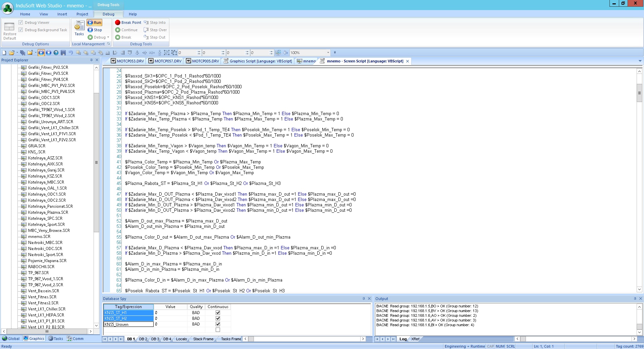This screenshot has height=349, width=644.
Task: Close the mnemo Screen Script tab
Action: click(x=408, y=61)
